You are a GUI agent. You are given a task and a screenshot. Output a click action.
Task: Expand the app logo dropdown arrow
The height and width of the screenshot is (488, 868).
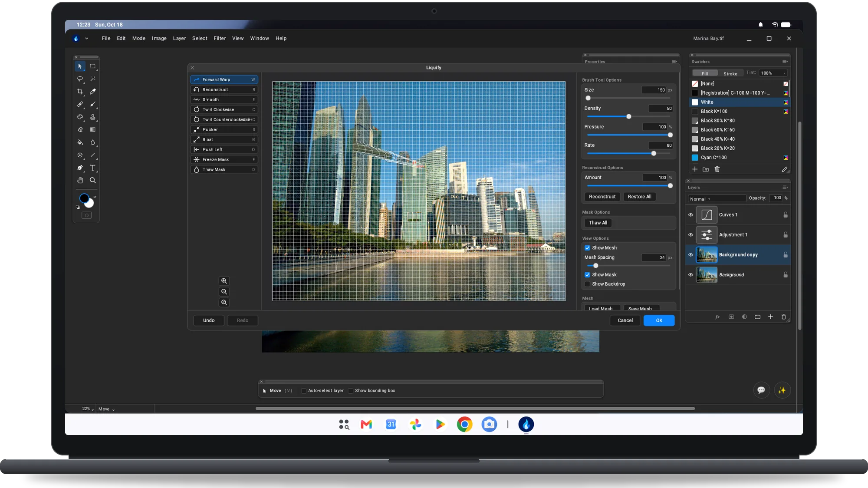point(86,38)
